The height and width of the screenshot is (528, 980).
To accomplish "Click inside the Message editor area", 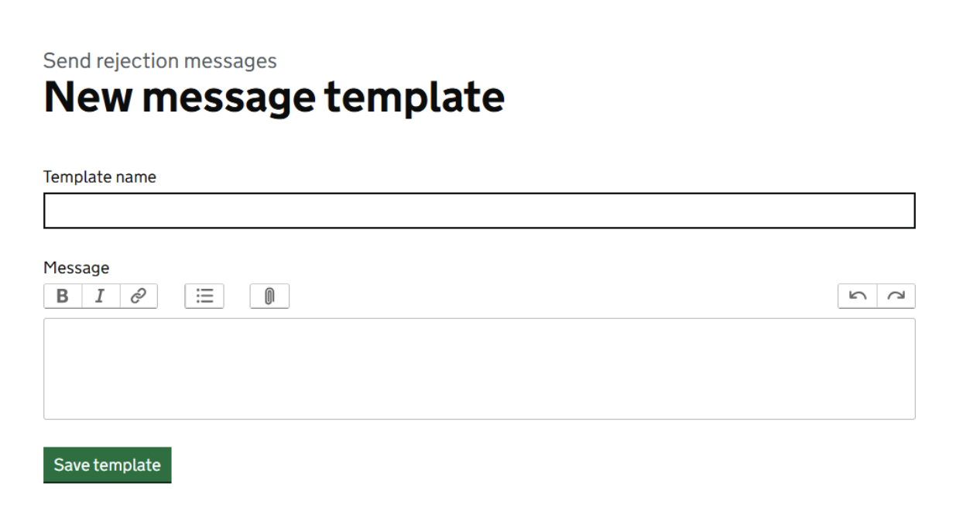I will (x=479, y=369).
